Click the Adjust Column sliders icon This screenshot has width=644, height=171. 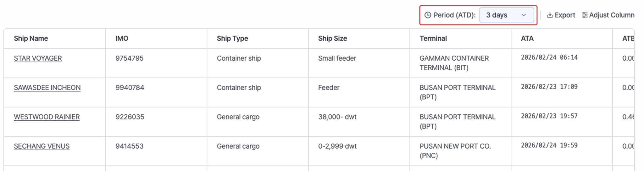[x=585, y=15]
